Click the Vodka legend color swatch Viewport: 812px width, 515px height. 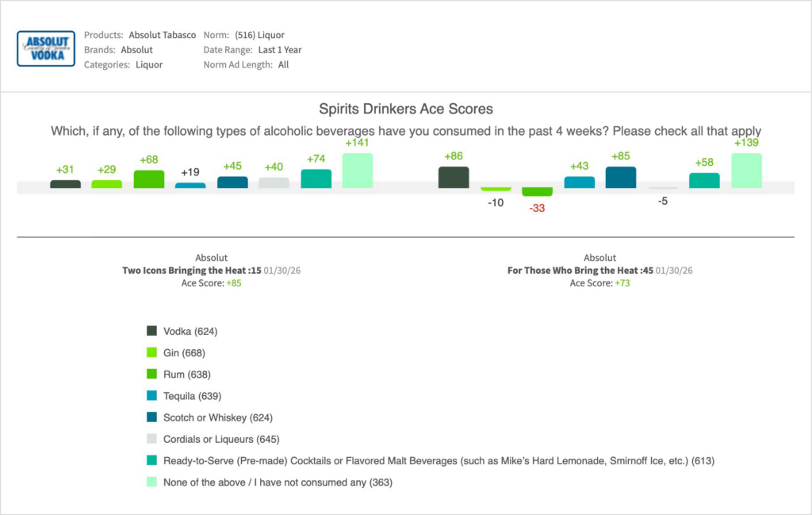tap(152, 331)
